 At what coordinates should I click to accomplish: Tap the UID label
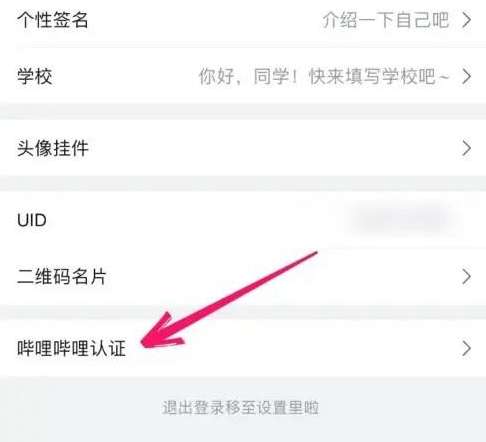(32, 220)
